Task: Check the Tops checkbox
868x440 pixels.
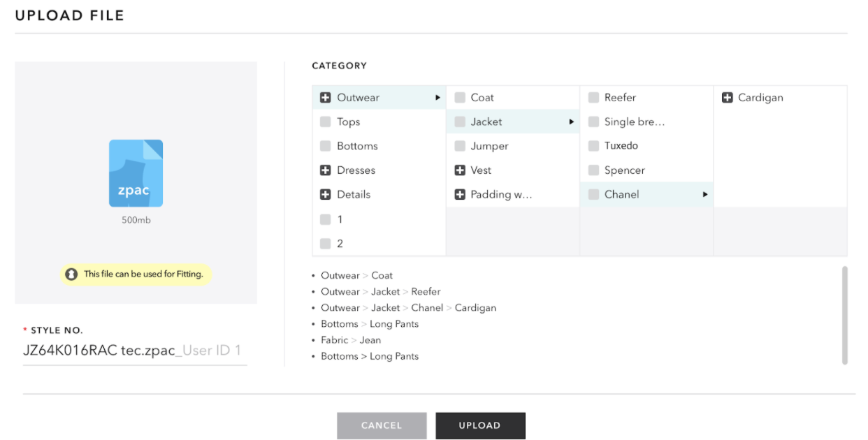Action: click(x=325, y=122)
